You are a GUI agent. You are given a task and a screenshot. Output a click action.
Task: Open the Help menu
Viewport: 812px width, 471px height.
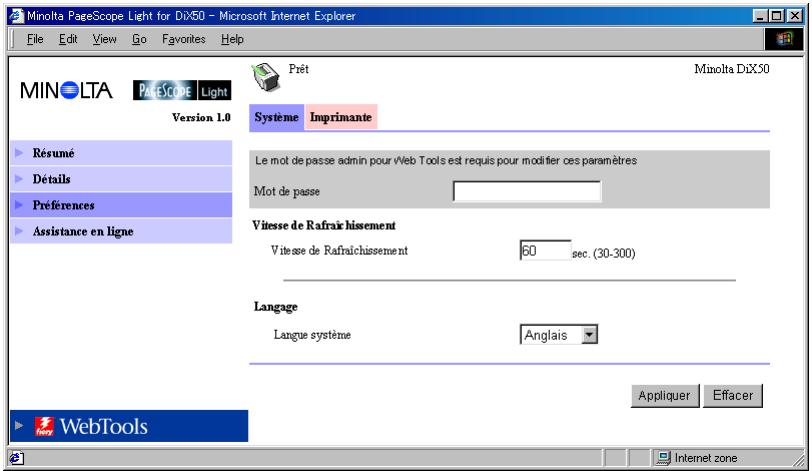tap(232, 39)
